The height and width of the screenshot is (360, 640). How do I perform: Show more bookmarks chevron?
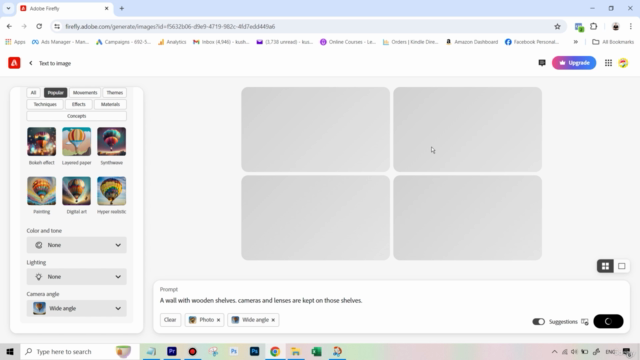coord(576,42)
